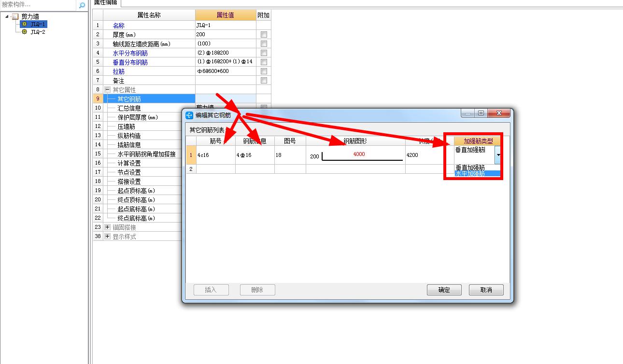
Task: Expand the 锚固搭接 group
Action: [x=107, y=227]
